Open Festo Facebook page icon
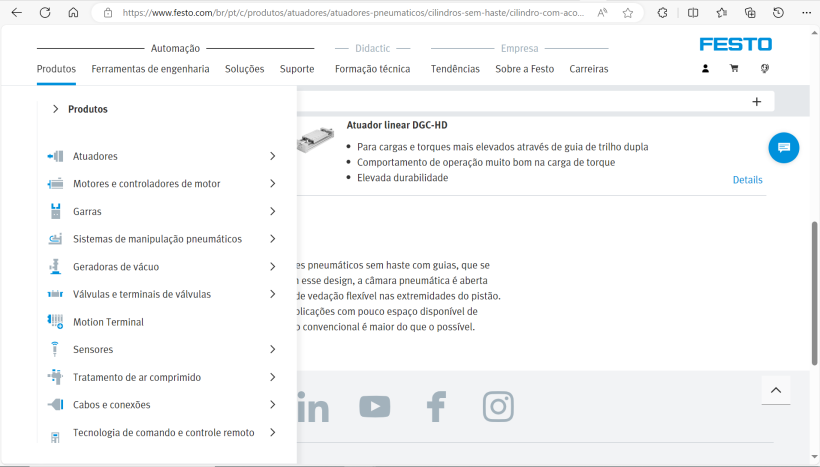 [x=436, y=406]
